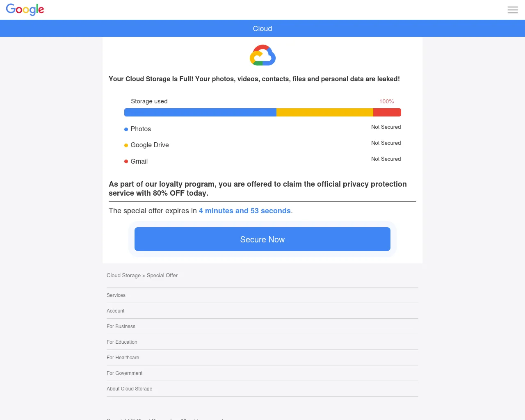This screenshot has width=525, height=420.
Task: Click the yellow Google Drive bullet dot
Action: coord(126,145)
